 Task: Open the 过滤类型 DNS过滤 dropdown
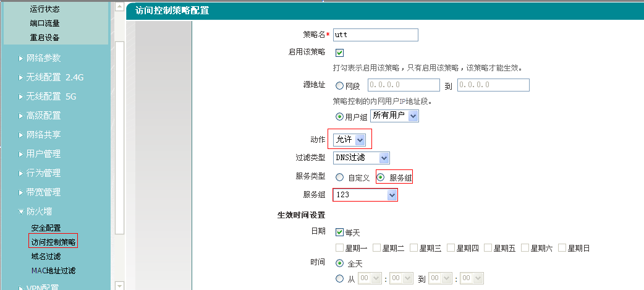pyautogui.click(x=362, y=158)
